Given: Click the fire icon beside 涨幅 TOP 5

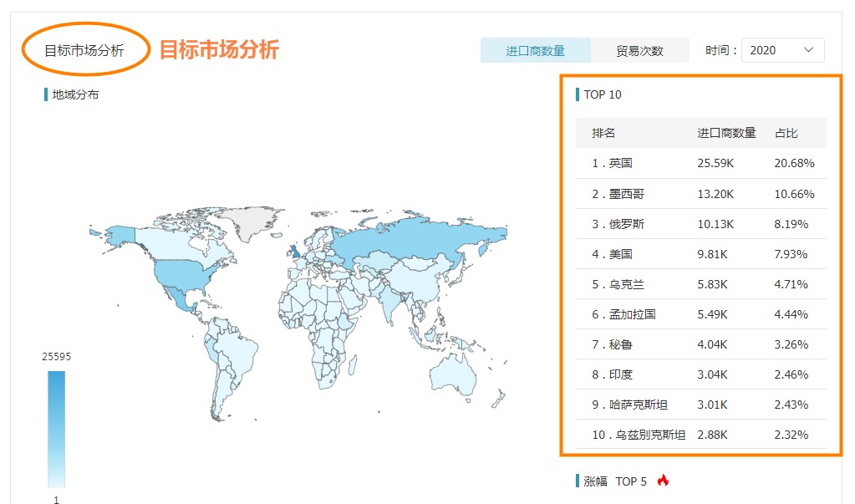Looking at the screenshot, I should pyautogui.click(x=663, y=481).
